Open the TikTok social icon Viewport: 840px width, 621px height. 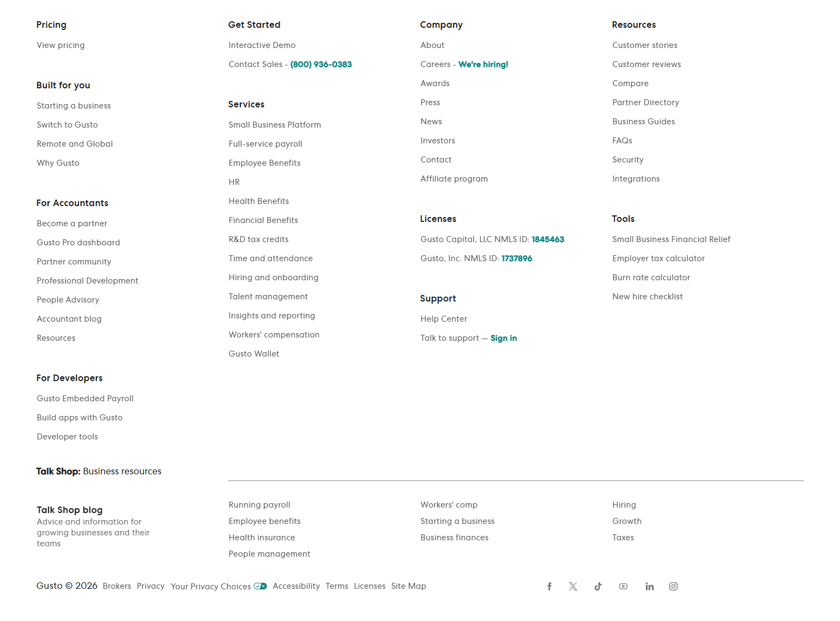click(x=598, y=587)
